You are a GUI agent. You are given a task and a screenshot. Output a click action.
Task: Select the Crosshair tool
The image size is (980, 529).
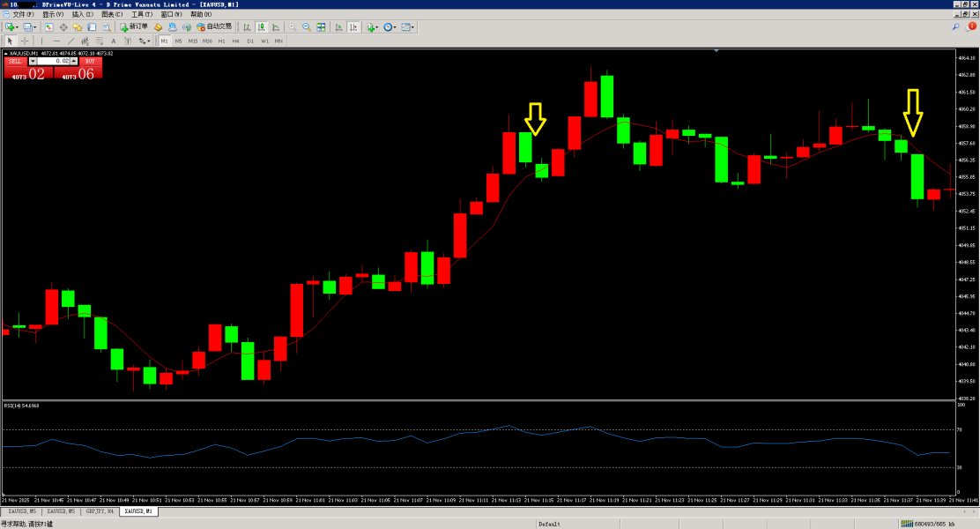tap(25, 41)
